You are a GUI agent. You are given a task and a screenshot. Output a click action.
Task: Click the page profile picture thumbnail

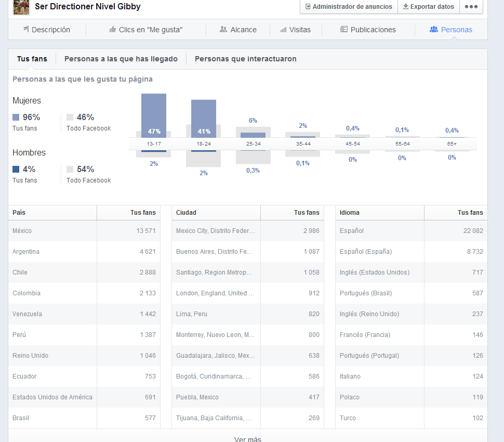pyautogui.click(x=21, y=7)
